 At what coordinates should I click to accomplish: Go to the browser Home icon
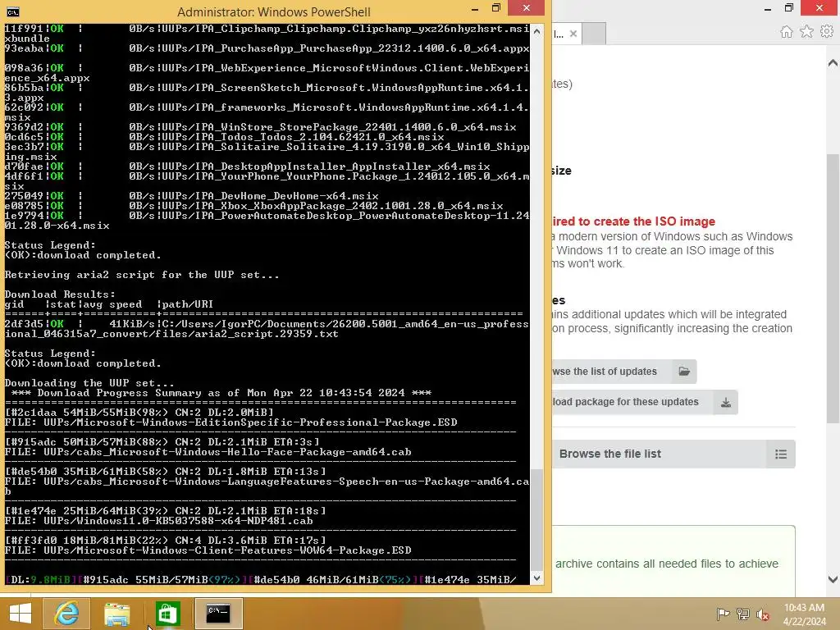(787, 32)
